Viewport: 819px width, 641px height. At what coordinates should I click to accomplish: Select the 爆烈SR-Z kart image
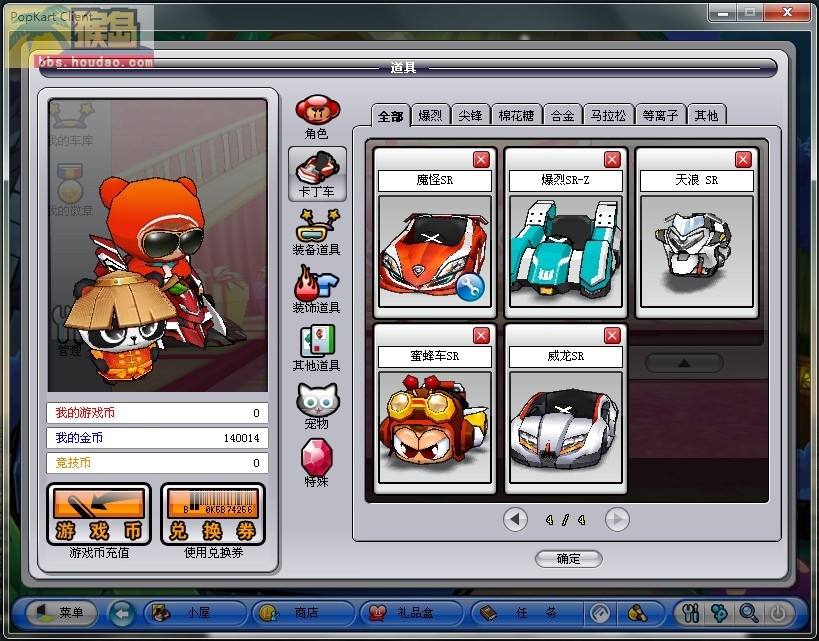[x=566, y=252]
